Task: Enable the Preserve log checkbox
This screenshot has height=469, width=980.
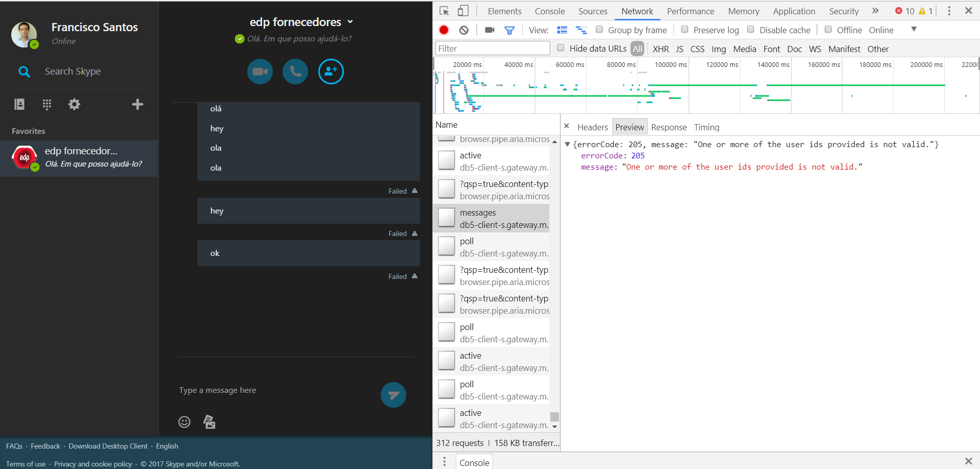Action: [685, 30]
